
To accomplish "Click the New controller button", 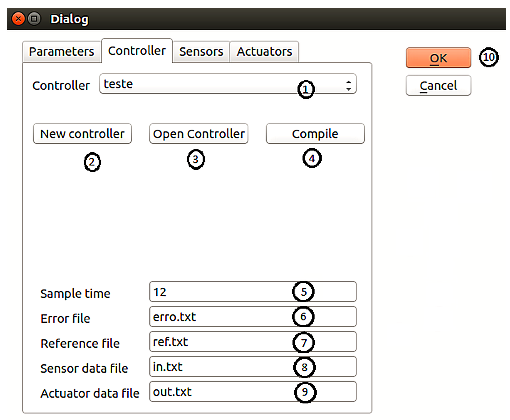I will pyautogui.click(x=82, y=134).
